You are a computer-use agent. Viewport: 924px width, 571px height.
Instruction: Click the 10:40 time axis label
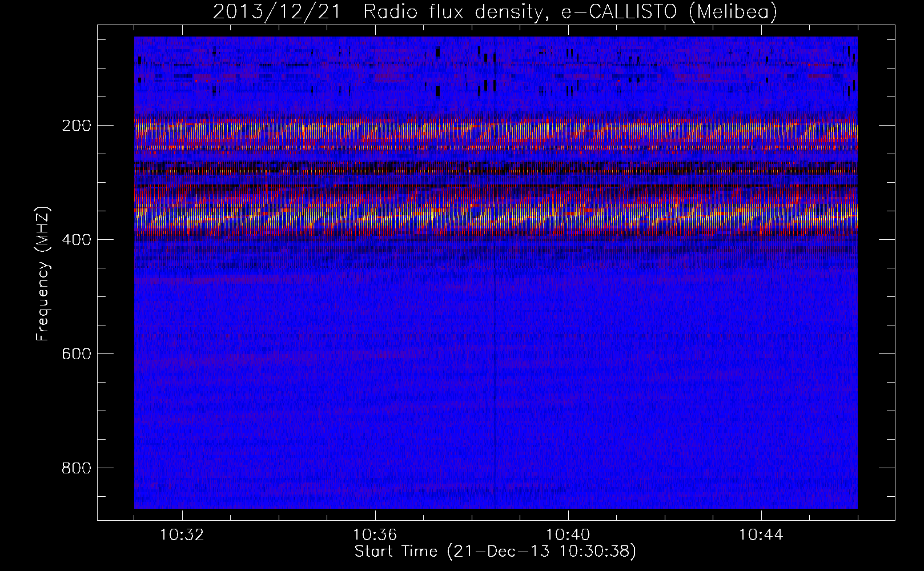(x=568, y=535)
